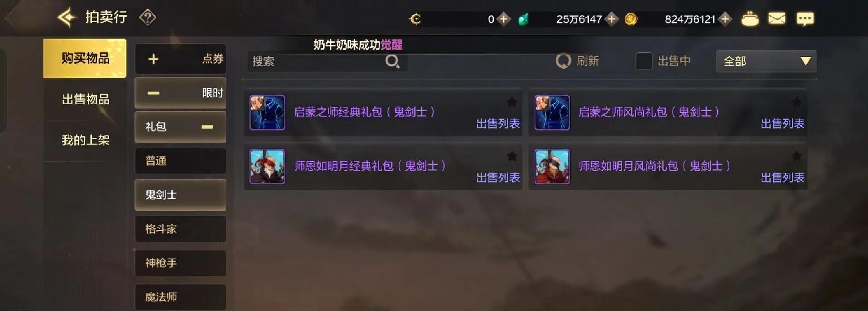Click the search magnifier icon

[x=392, y=61]
